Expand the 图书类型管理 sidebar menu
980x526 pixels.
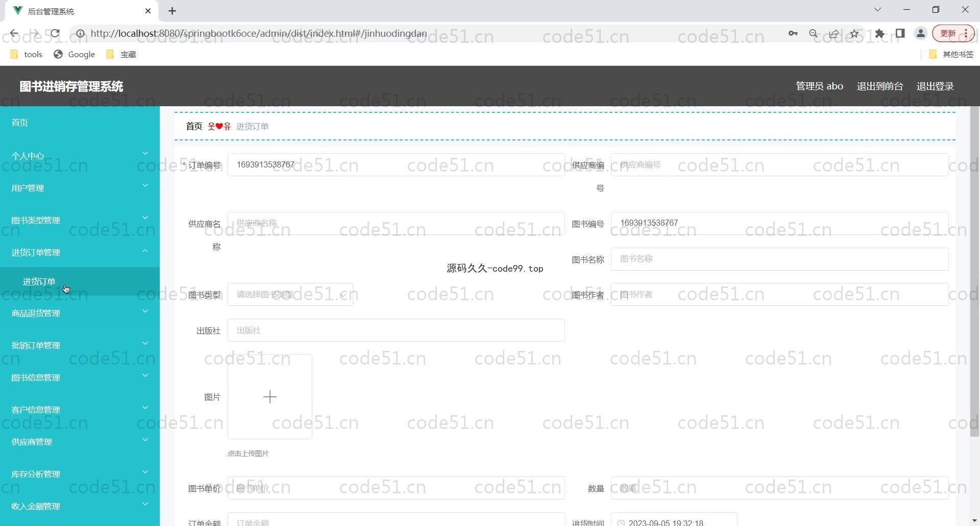[x=80, y=220]
